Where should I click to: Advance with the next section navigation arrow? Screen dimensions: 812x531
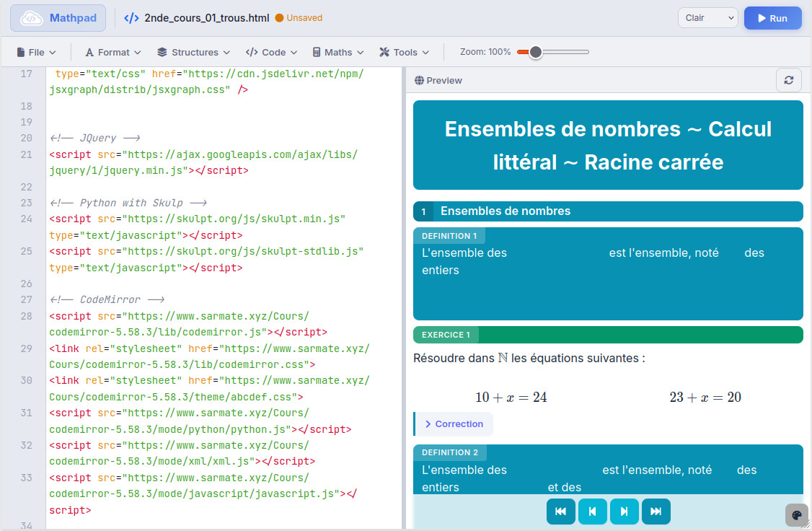624,511
